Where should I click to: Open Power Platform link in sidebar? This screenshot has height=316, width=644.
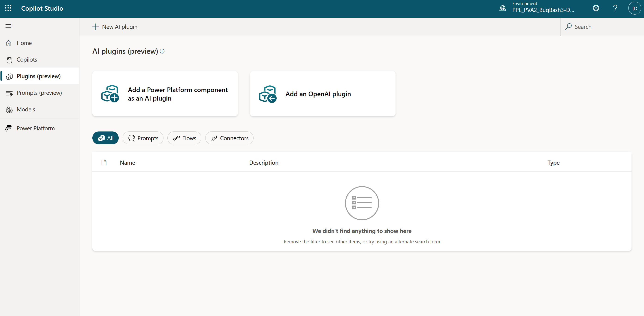(x=40, y=128)
